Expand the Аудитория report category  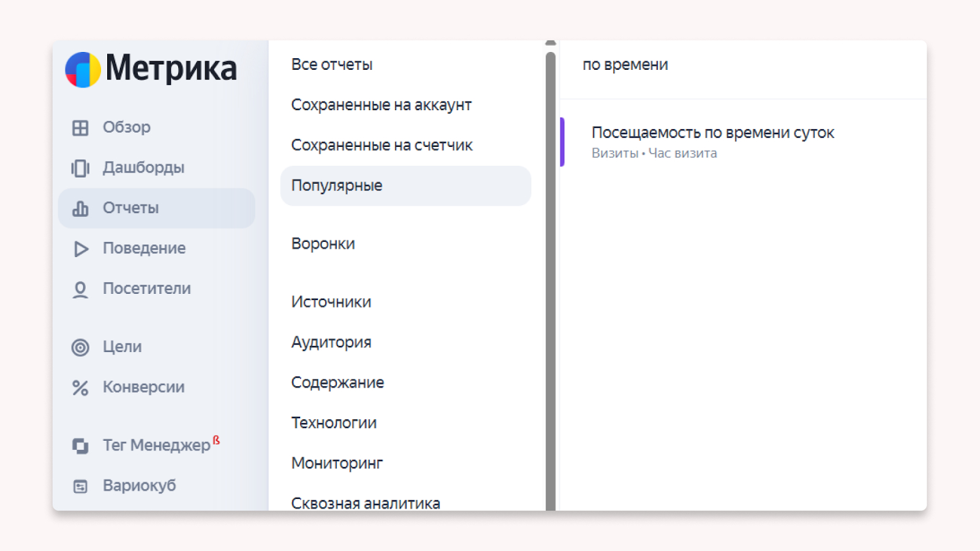click(x=331, y=342)
